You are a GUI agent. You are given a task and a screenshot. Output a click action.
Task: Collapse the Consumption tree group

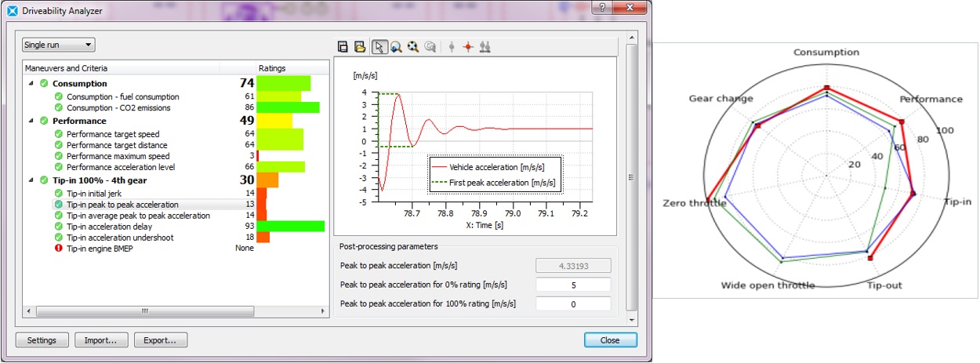(x=31, y=84)
